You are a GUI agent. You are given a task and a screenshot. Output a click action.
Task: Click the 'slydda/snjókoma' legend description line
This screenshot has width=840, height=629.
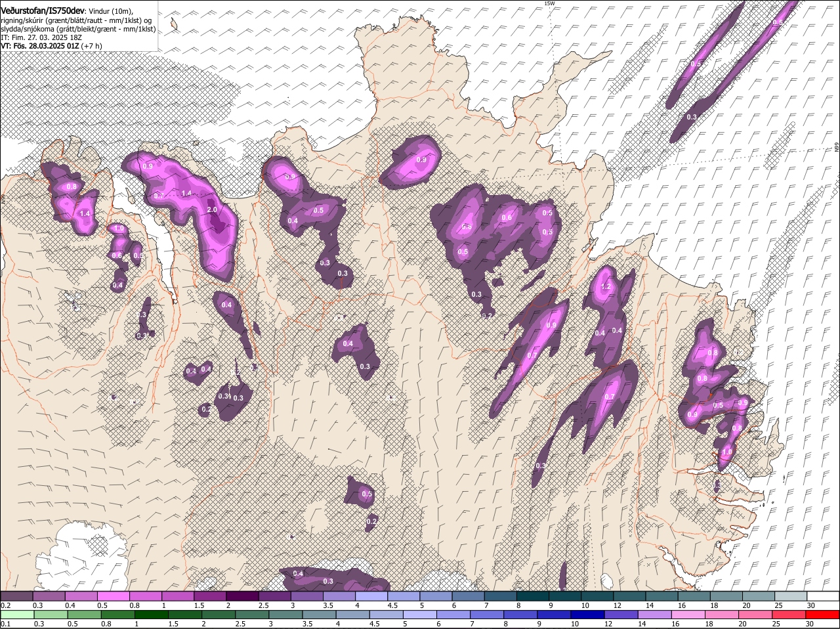tap(78, 29)
